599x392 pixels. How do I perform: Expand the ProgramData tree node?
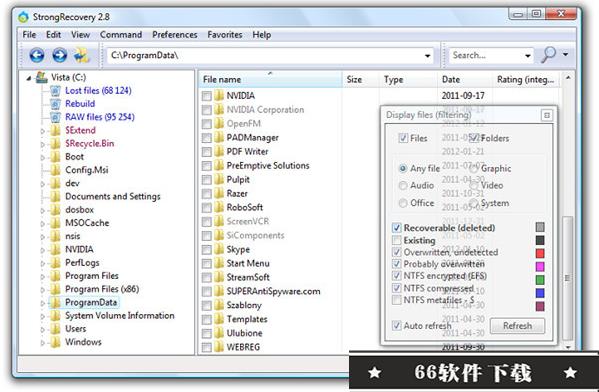coord(43,303)
